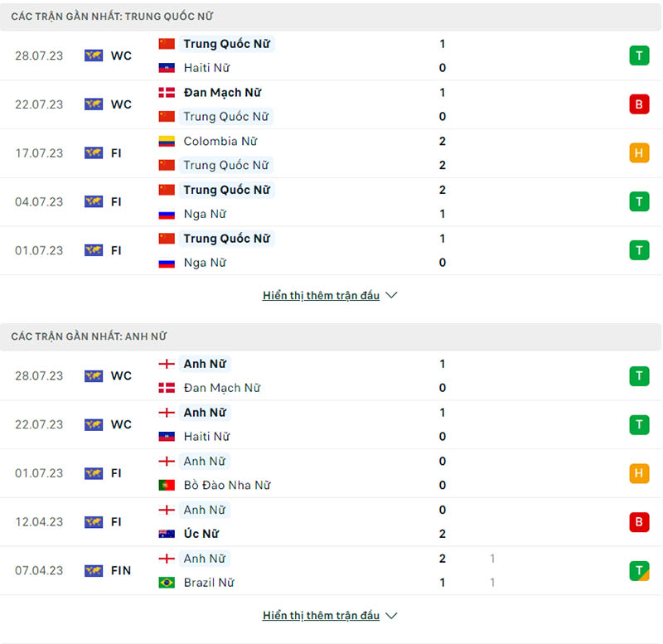
Task: Select the 'Các trận gần nhất: Anh Nữ' header
Action: point(89,337)
